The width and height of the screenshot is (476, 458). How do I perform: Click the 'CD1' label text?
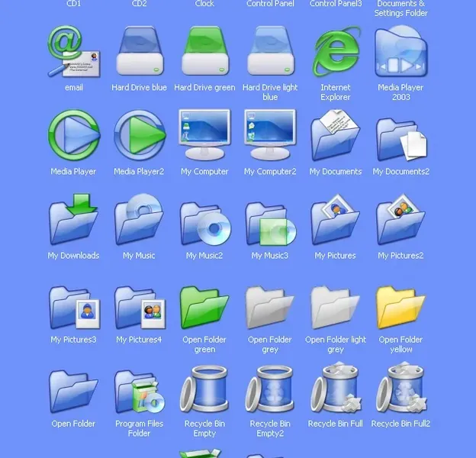(x=74, y=3)
